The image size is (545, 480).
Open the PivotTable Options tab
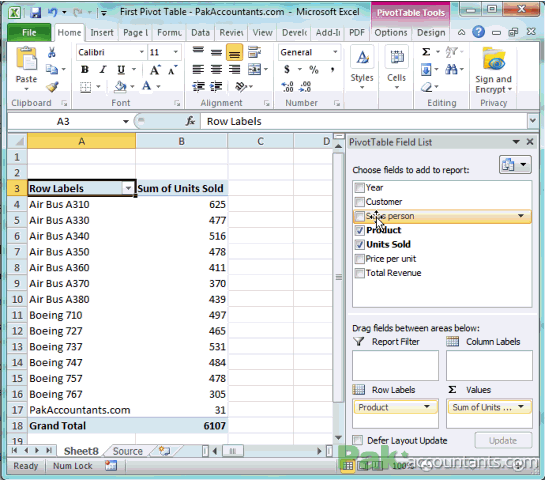(x=391, y=33)
